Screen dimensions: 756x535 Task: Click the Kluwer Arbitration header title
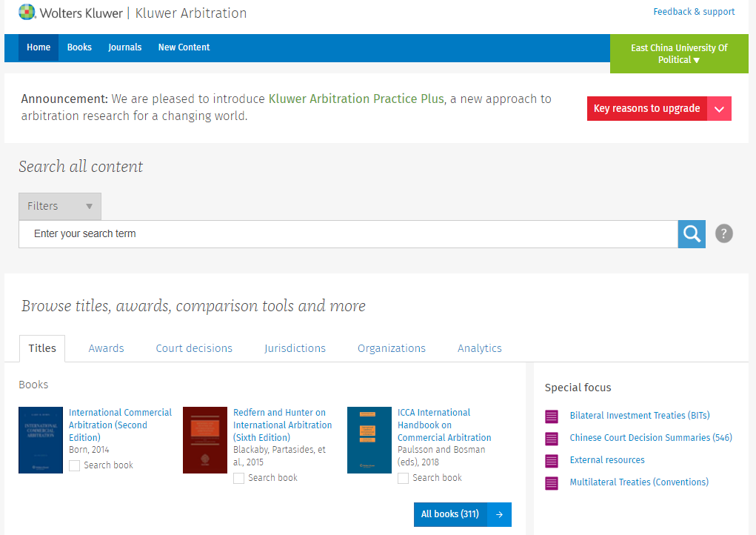191,13
